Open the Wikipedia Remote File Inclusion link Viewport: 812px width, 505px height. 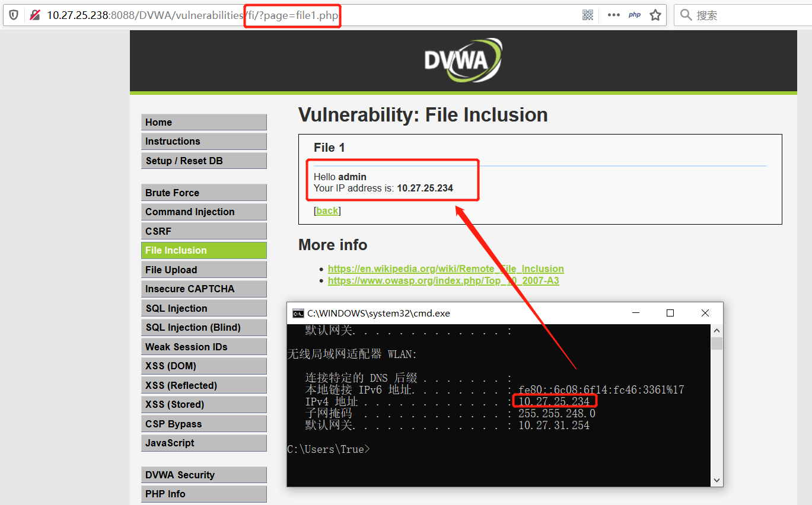pyautogui.click(x=445, y=269)
